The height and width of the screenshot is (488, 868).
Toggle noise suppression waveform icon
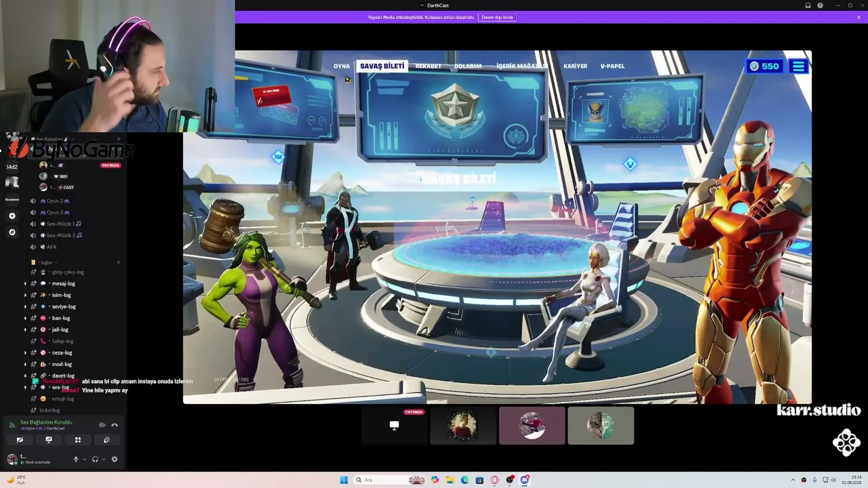(x=102, y=425)
